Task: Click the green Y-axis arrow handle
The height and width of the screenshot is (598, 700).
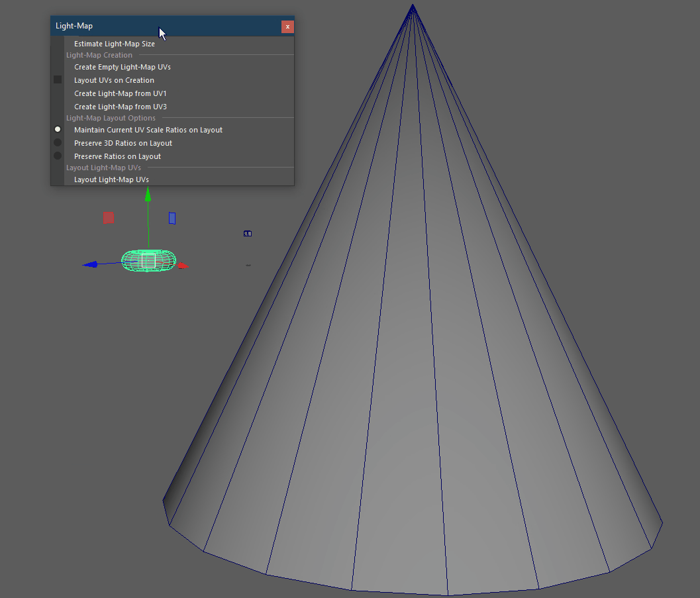Action: 148,194
